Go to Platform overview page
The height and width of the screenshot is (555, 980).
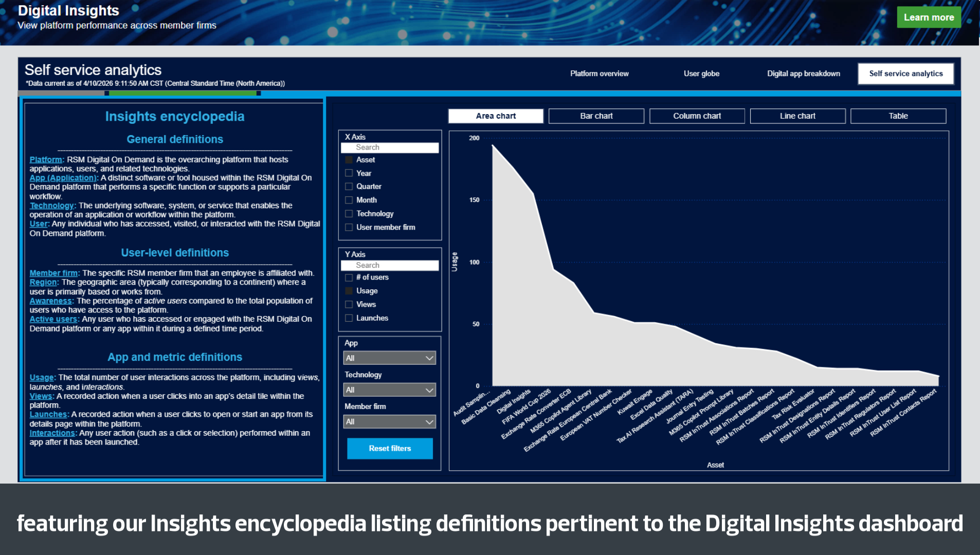tap(600, 73)
